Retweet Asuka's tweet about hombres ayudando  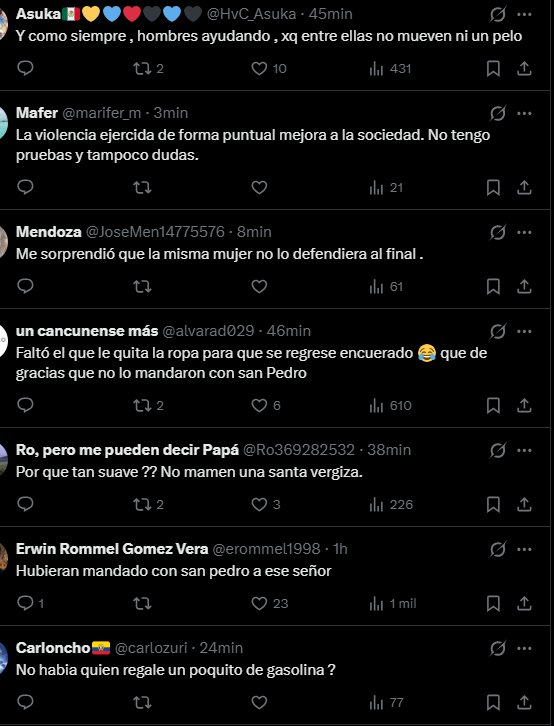[x=148, y=69]
